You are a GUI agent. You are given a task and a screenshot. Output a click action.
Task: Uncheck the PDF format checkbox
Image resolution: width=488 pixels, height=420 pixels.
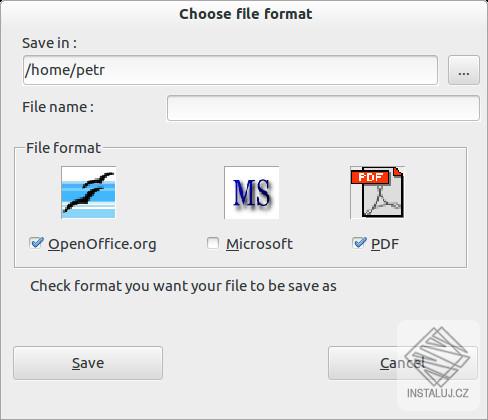(359, 243)
